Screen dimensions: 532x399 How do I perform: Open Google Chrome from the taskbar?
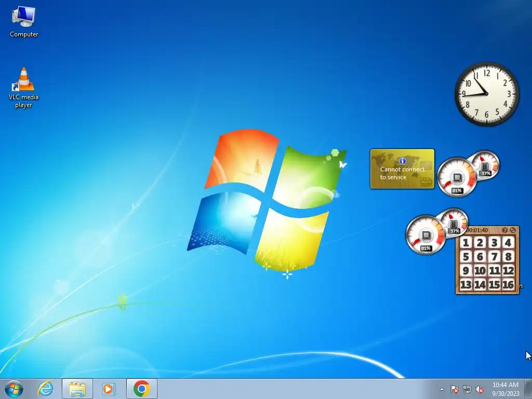click(142, 389)
